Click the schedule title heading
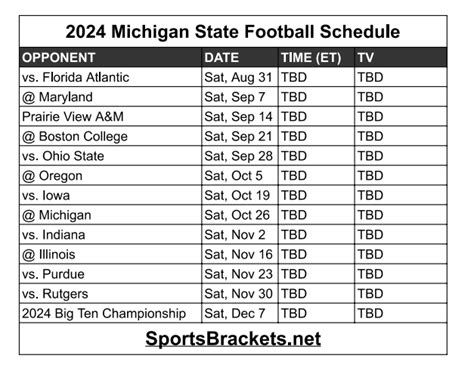The height and width of the screenshot is (374, 474). pyautogui.click(x=233, y=32)
